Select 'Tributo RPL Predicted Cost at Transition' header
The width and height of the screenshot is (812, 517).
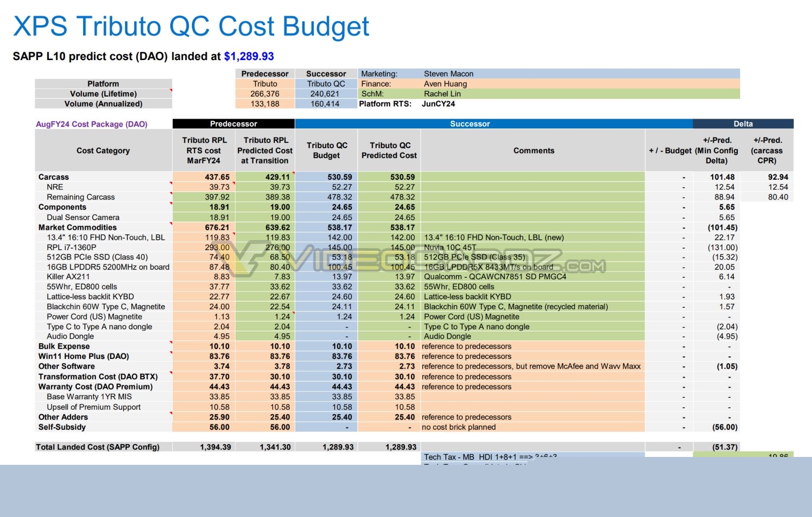point(265,150)
